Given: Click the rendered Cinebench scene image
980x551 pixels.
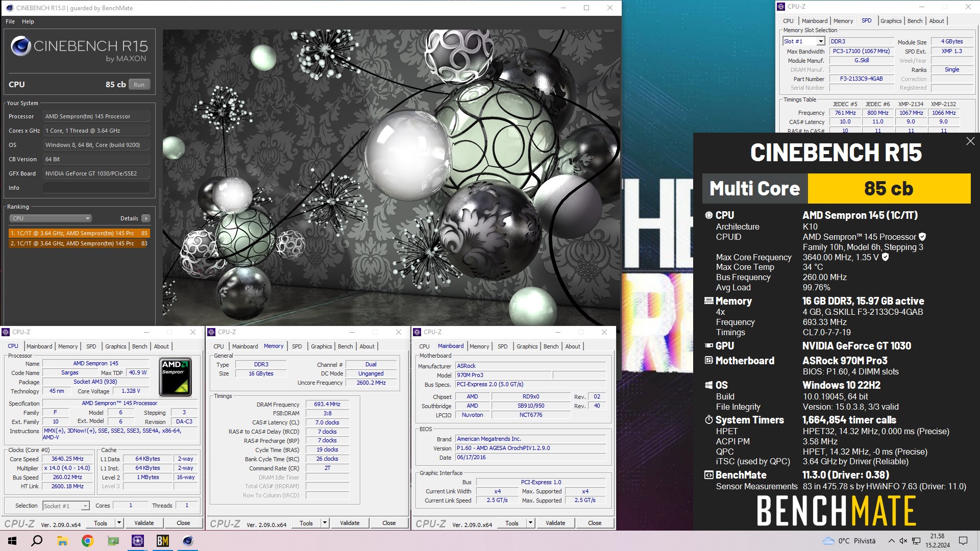Looking at the screenshot, I should click(x=391, y=178).
